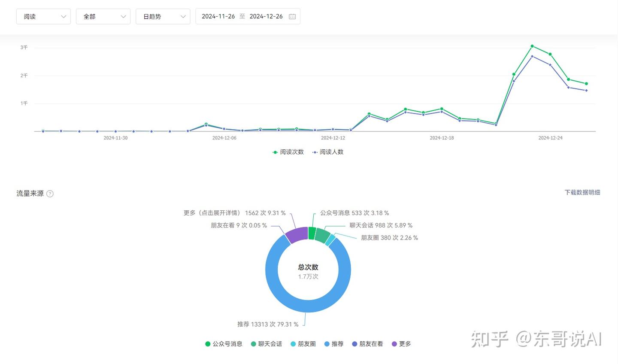Click 下载数据明细 download link

[582, 192]
